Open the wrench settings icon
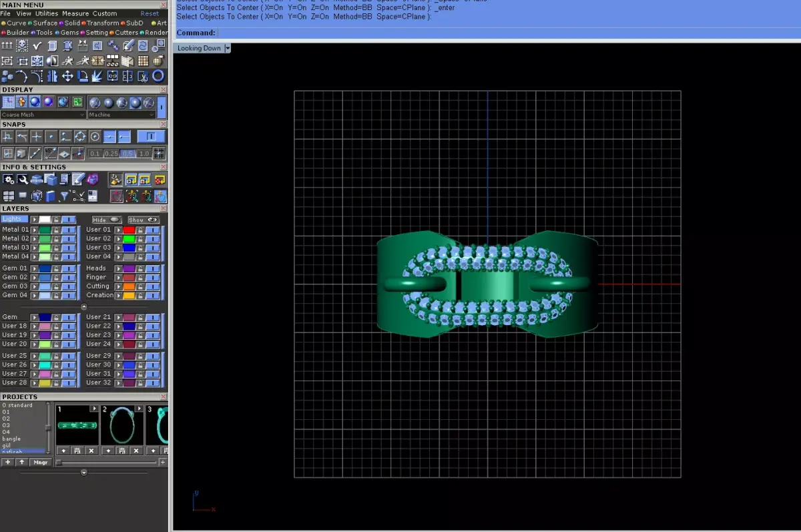 tap(23, 179)
